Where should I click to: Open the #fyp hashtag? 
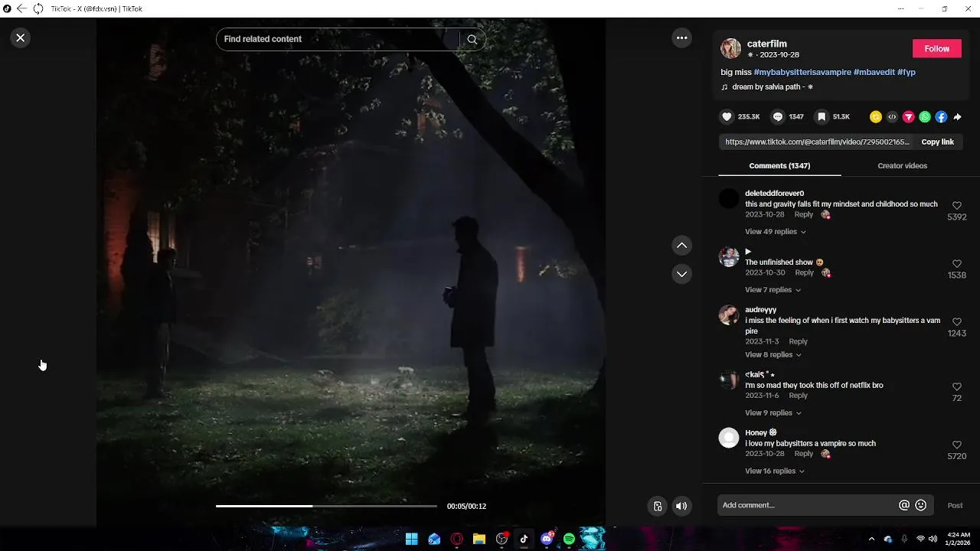(906, 72)
